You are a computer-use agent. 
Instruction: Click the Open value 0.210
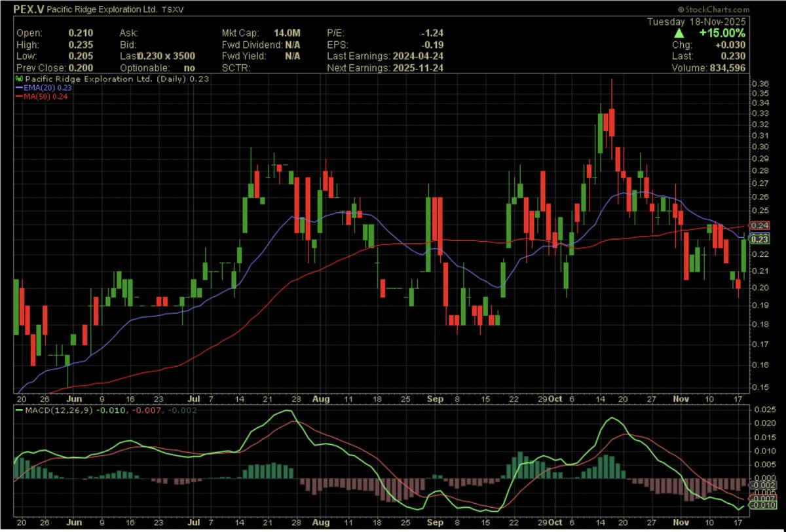81,33
